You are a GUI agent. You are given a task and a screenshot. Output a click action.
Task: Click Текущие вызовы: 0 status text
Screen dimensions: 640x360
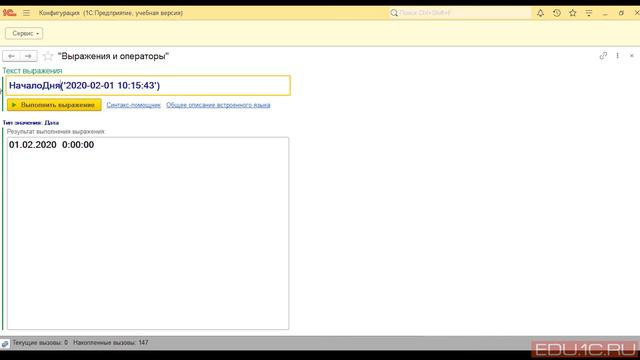(40, 343)
